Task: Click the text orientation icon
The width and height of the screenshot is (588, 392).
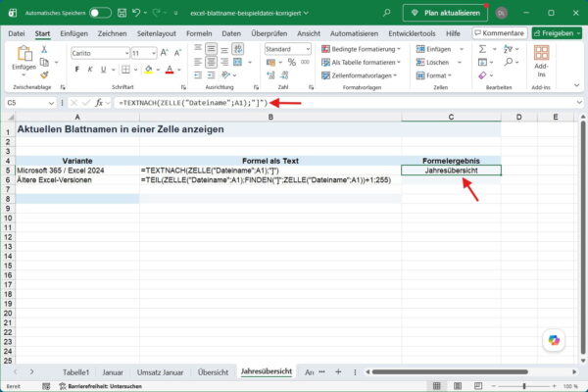Action: coord(225,75)
